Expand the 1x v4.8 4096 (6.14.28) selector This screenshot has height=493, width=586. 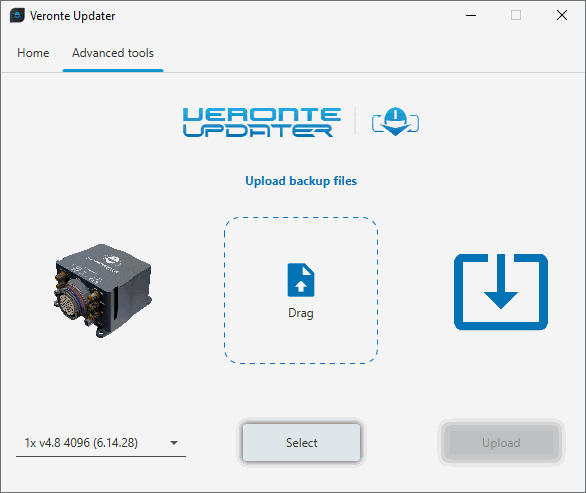click(101, 443)
